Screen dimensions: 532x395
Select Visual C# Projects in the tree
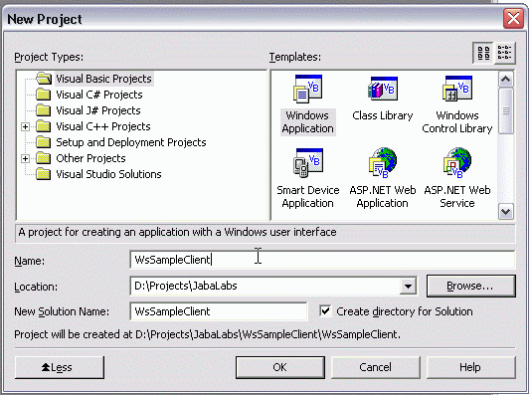(99, 95)
